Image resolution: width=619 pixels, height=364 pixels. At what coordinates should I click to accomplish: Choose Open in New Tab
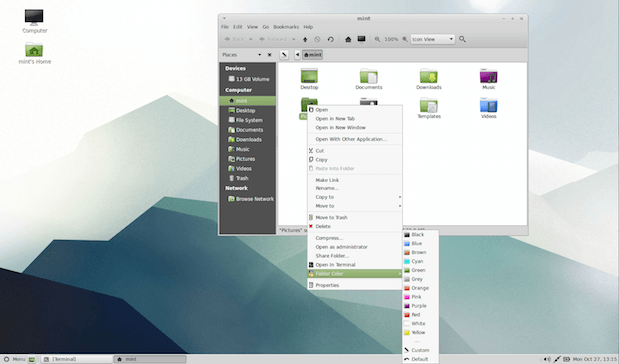354,119
